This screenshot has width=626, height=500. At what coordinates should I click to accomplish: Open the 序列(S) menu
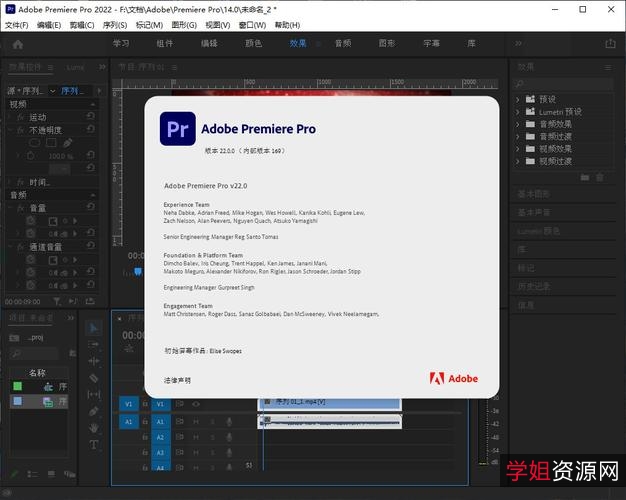coord(115,25)
